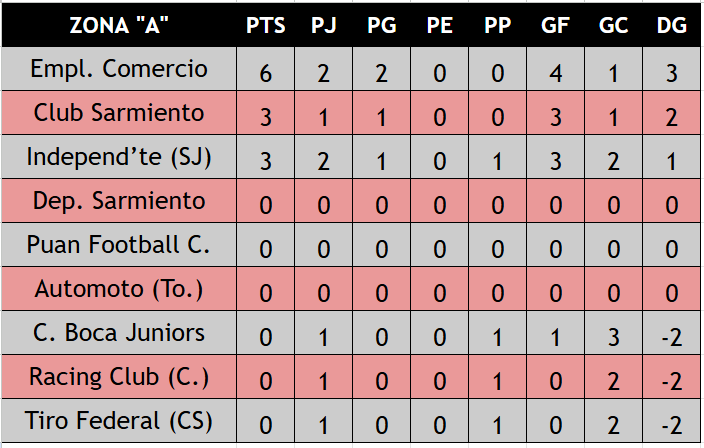Select the PG column header
This screenshot has height=448, width=704.
[381, 26]
